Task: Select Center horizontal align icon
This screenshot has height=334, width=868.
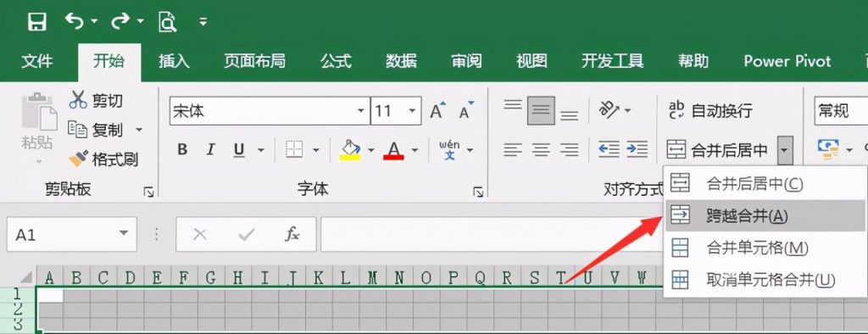Action: point(541,149)
